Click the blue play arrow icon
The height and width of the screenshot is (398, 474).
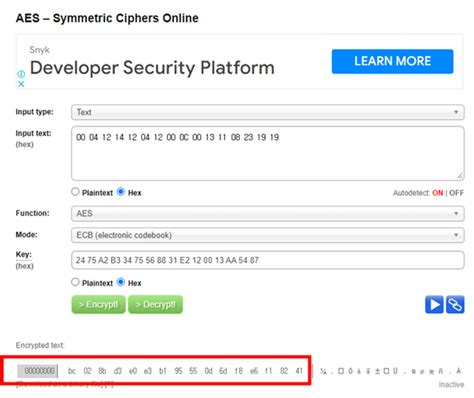[x=434, y=304]
